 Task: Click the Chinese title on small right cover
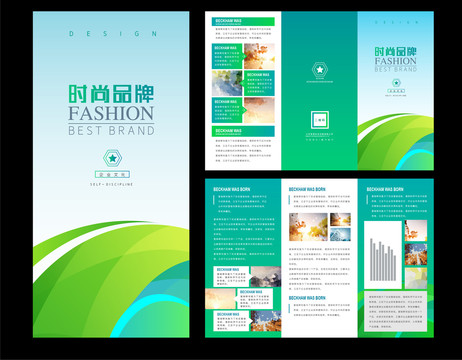tap(396, 52)
